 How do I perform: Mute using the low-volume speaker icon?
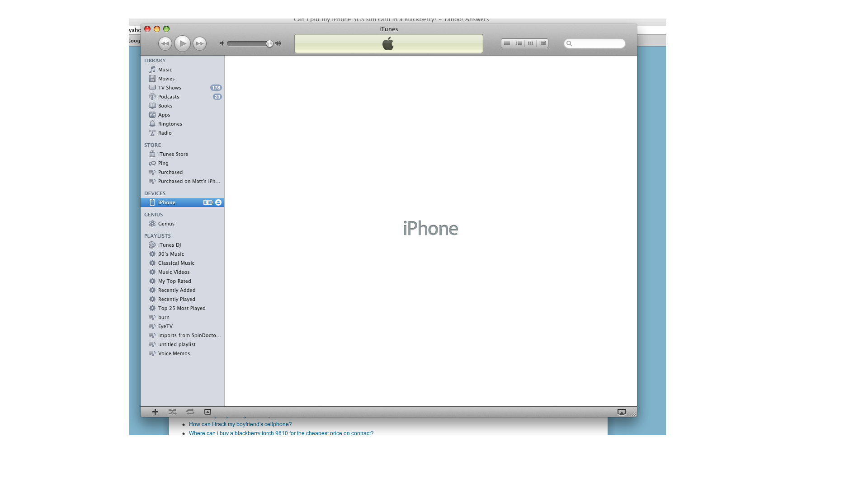[222, 43]
